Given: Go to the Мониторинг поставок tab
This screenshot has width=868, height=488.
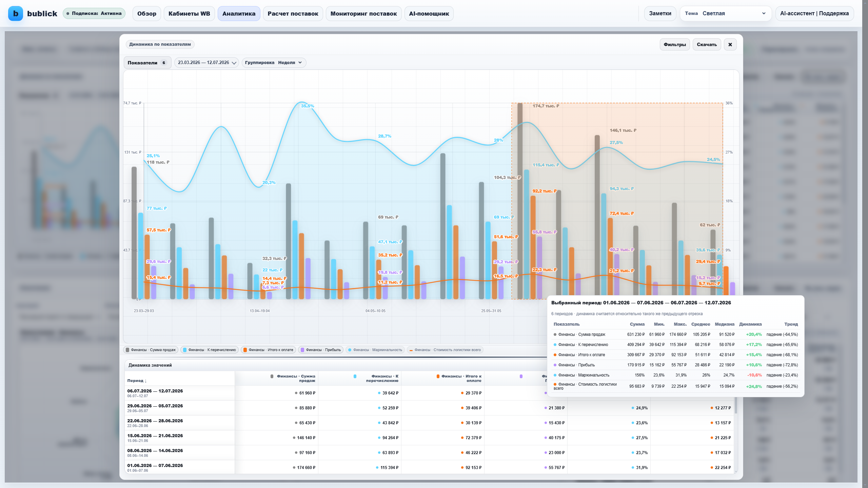Looking at the screenshot, I should coord(363,14).
